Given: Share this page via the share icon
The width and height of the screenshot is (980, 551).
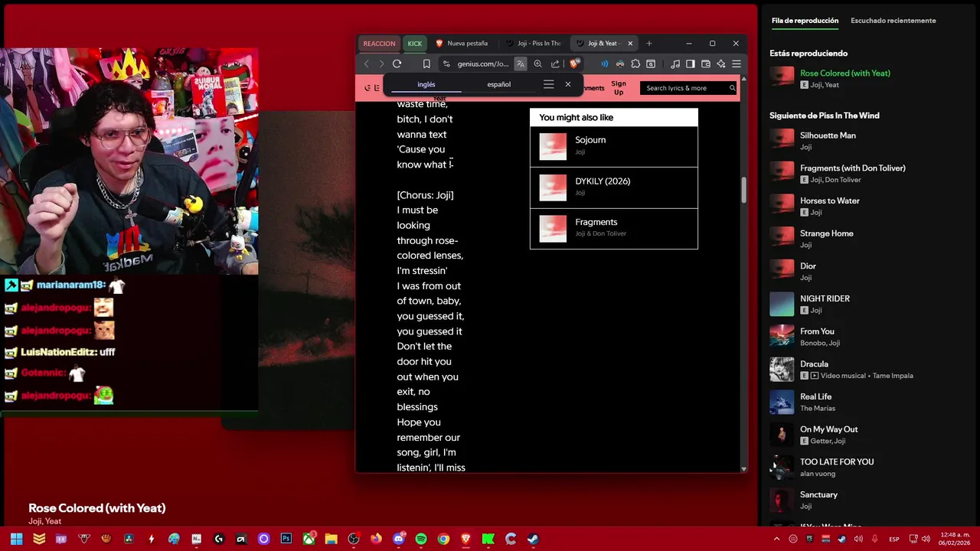Looking at the screenshot, I should tap(555, 64).
